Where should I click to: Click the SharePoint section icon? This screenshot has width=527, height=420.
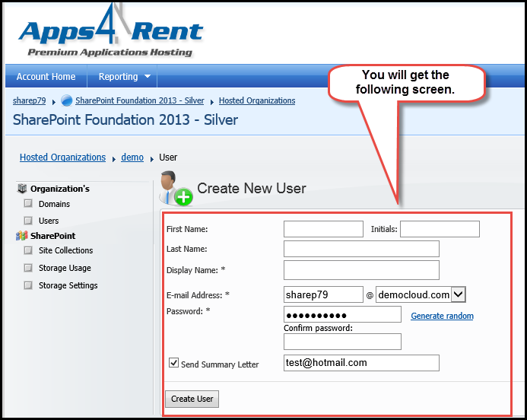tap(21, 236)
